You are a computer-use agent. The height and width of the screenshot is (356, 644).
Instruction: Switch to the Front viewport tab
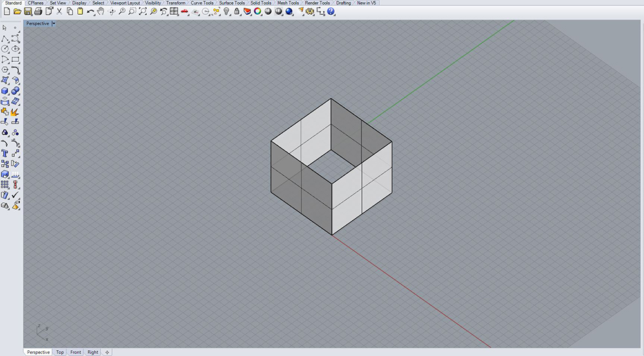[75, 352]
